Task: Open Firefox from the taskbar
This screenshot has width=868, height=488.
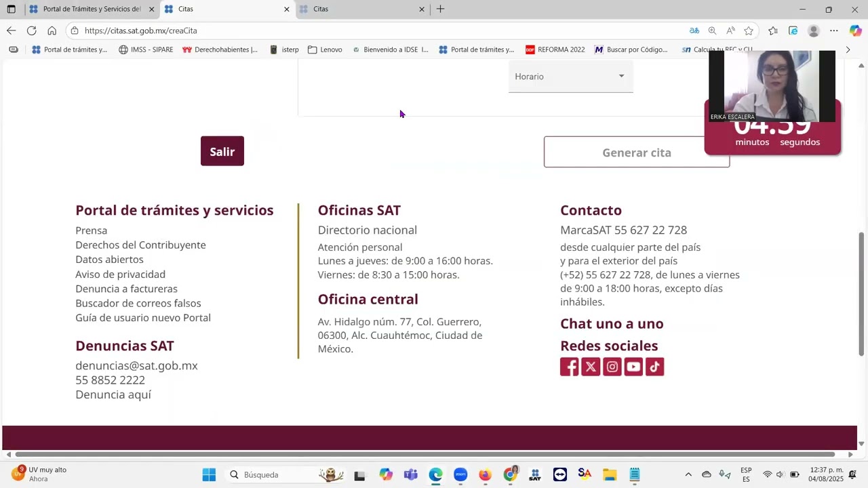Action: 485,474
